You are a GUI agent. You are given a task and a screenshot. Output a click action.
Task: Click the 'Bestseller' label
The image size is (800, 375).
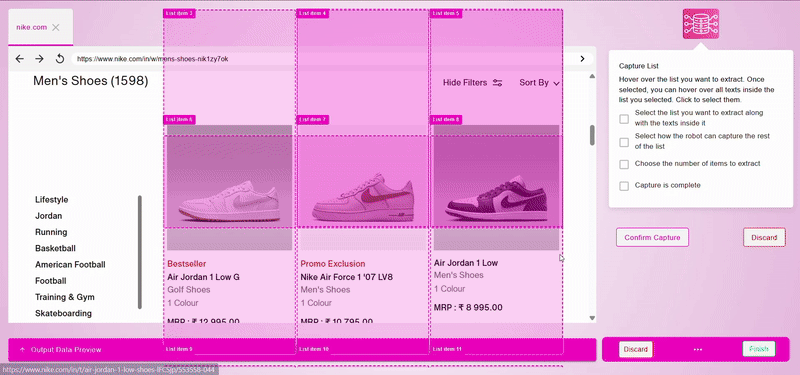(x=187, y=264)
